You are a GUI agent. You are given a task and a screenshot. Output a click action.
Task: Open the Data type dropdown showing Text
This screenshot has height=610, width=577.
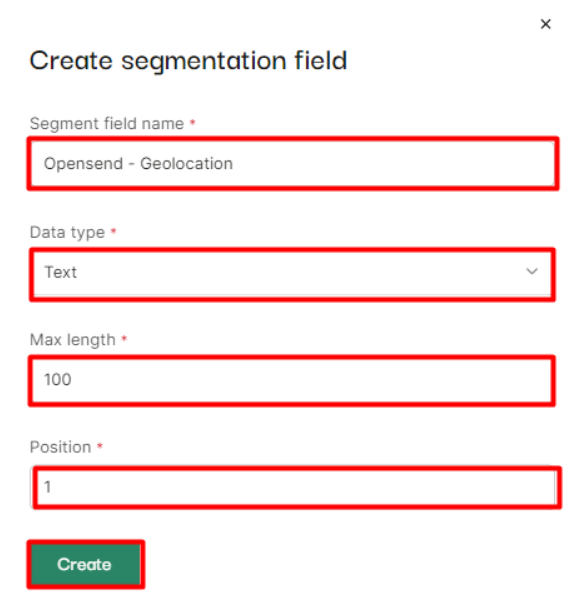point(292,274)
